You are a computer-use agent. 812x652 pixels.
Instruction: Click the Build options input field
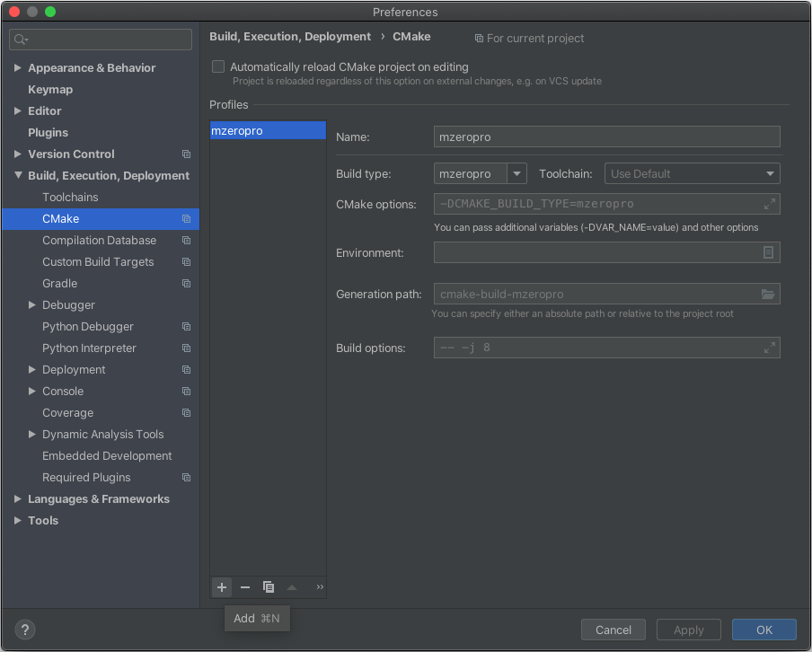[606, 348]
